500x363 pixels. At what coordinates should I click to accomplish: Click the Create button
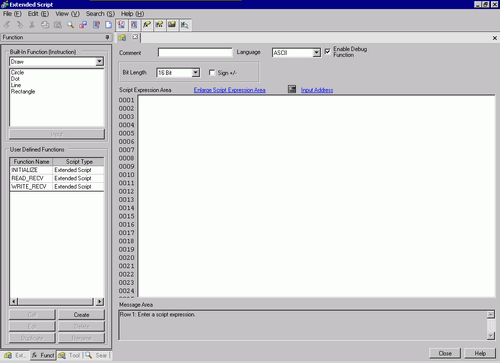[81, 315]
